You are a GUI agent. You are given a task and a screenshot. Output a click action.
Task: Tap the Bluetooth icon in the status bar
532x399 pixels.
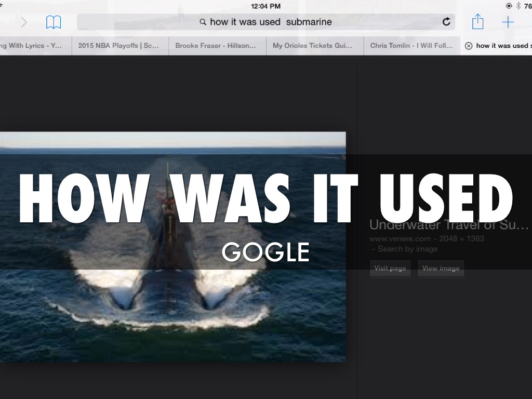click(518, 6)
